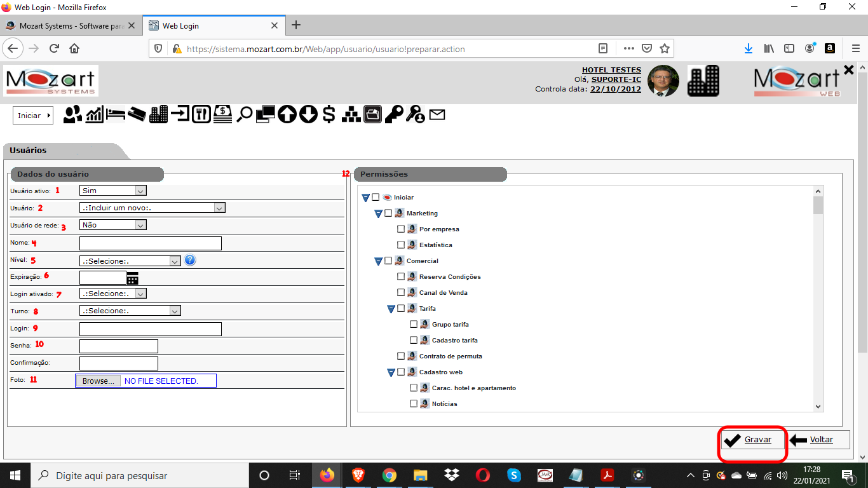Select the folder icon in the toolbar
Image resolution: width=868 pixels, height=488 pixels.
coord(372,114)
